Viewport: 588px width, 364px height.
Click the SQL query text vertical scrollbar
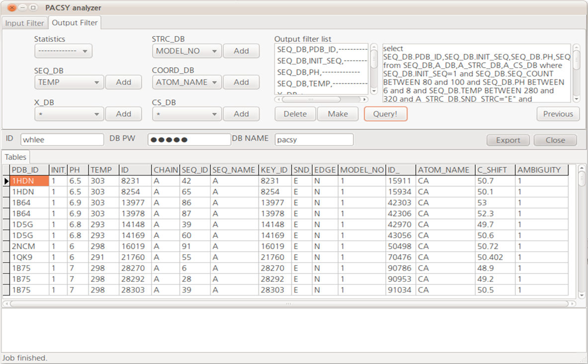click(577, 73)
